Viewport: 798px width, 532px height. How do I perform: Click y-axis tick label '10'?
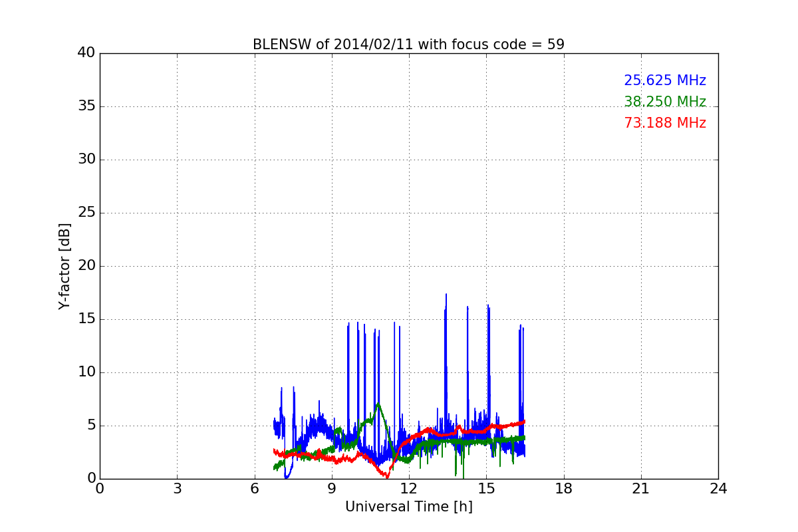coord(86,372)
